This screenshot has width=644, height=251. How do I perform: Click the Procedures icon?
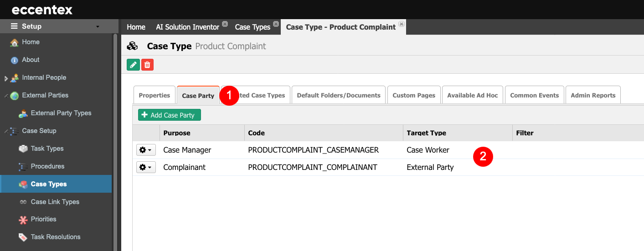23,166
